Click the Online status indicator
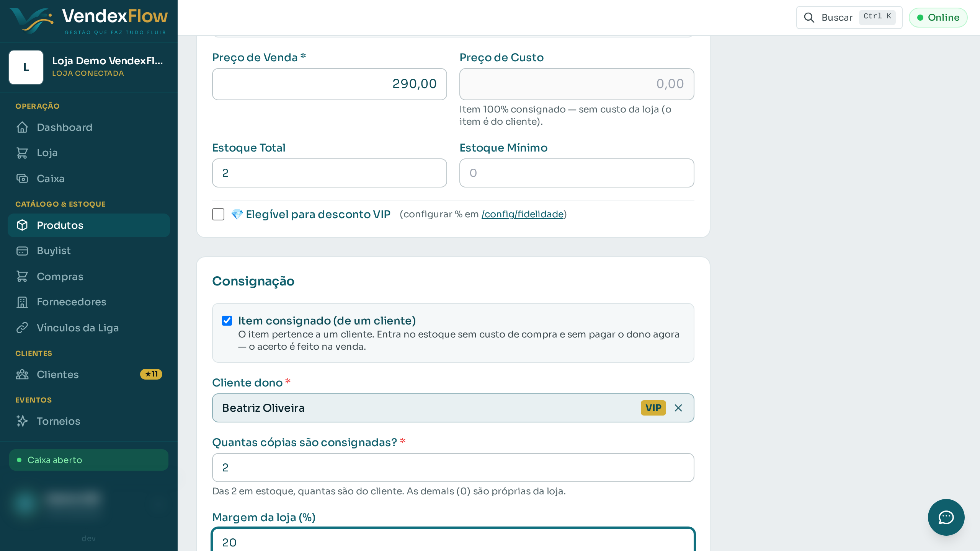Screen dimensions: 980x551 coord(938,18)
